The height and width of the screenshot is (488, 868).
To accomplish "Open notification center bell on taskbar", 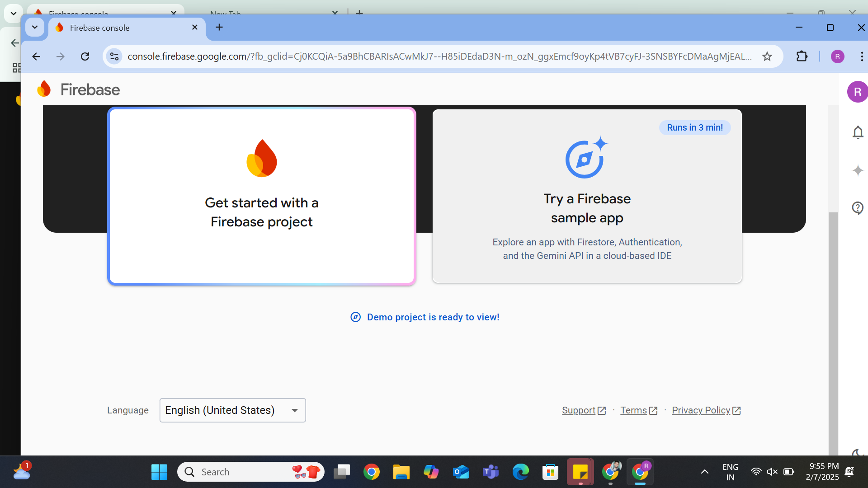I will click(x=849, y=472).
